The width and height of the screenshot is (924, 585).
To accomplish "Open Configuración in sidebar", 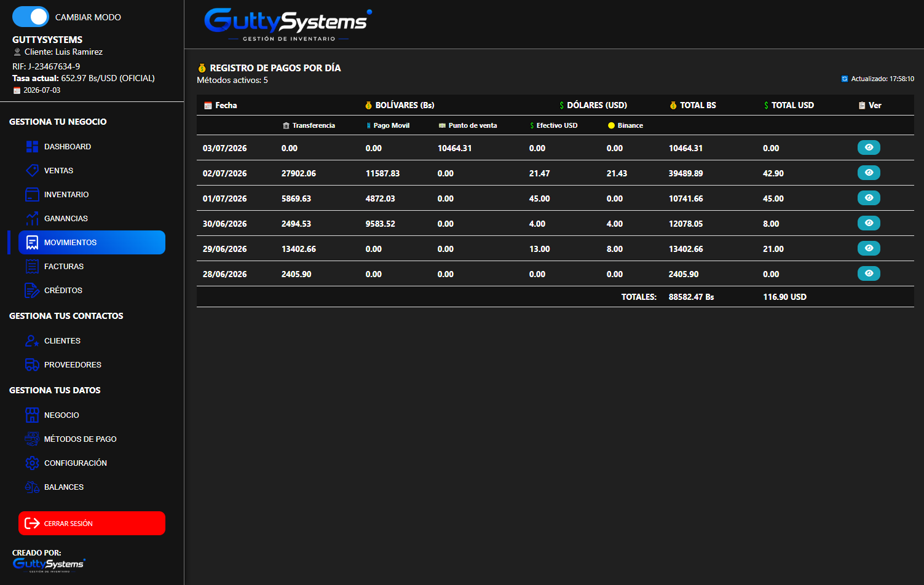I will pyautogui.click(x=92, y=463).
